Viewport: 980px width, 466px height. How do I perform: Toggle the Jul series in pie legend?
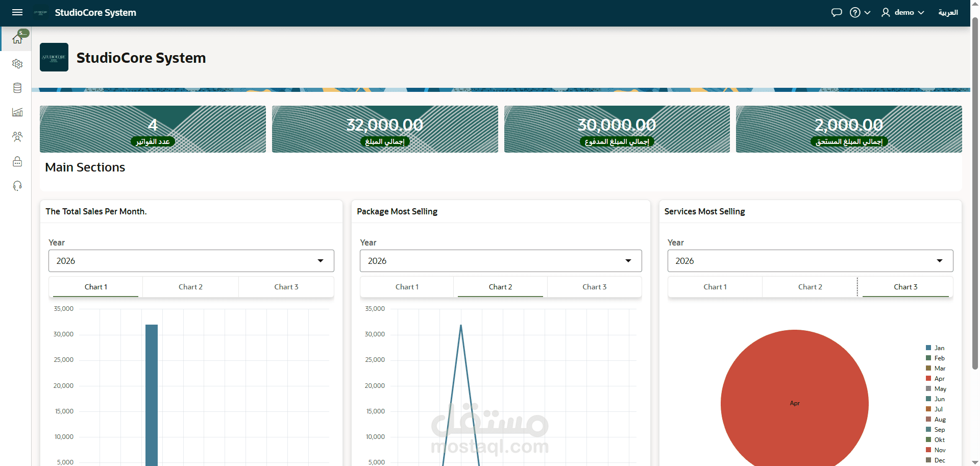[x=935, y=409]
